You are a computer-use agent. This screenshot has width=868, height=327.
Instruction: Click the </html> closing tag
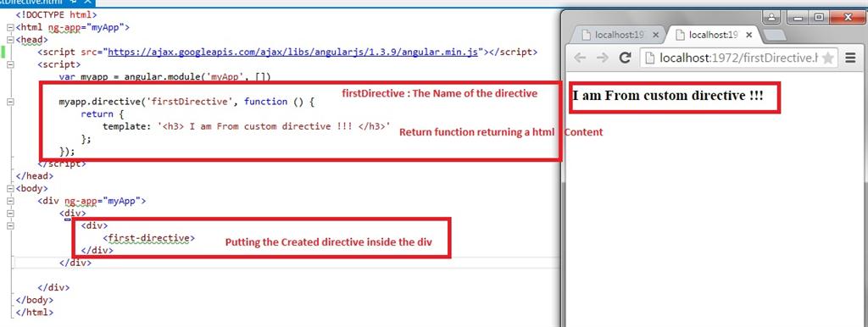pos(34,313)
